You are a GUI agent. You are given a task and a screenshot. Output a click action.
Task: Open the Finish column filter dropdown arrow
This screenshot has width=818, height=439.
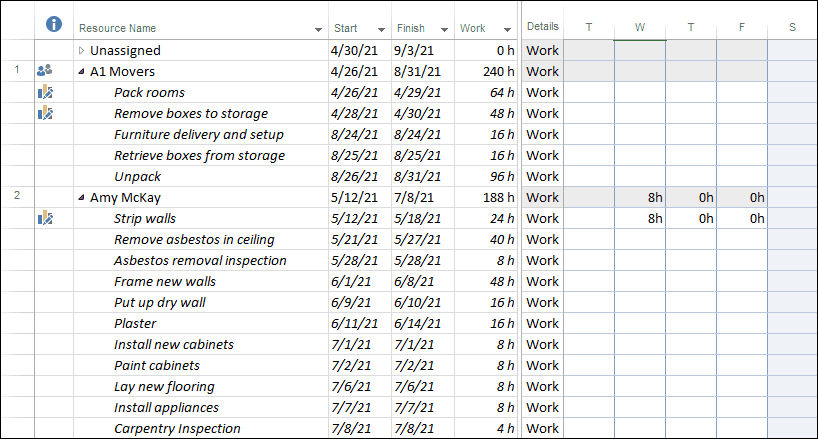click(444, 30)
